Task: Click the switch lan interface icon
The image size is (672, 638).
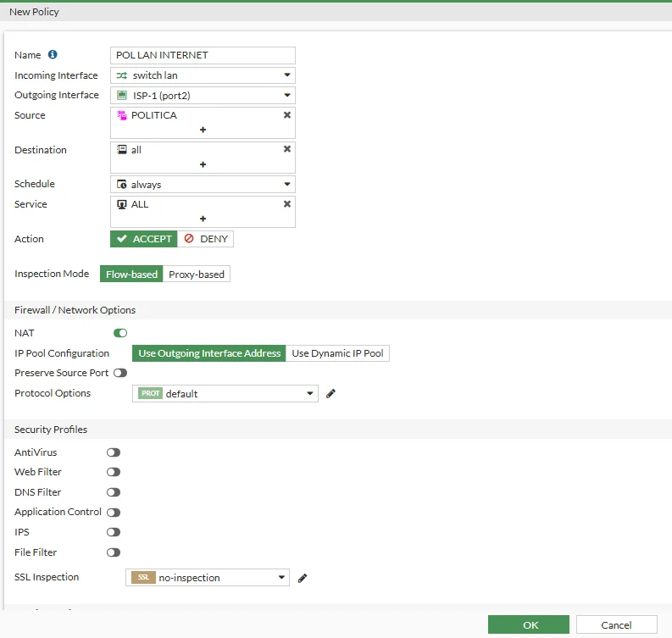Action: click(122, 75)
